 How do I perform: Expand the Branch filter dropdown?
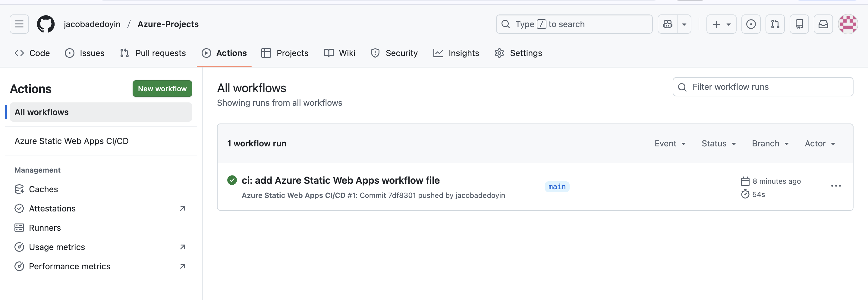[x=770, y=143]
